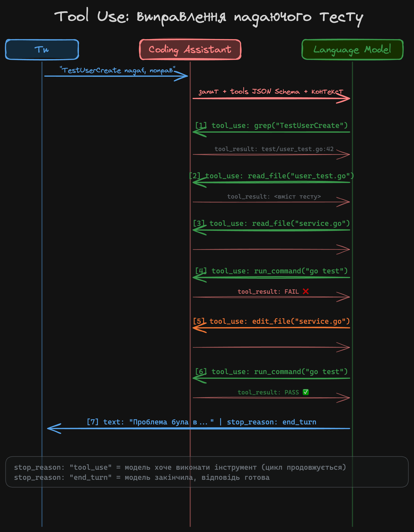Click the "tool_result: FAIL" text

pyautogui.click(x=268, y=292)
